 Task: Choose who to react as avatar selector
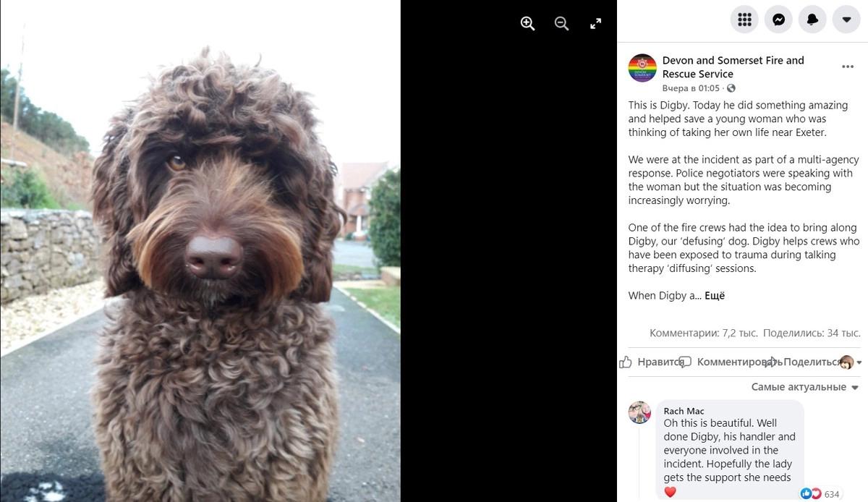pos(851,362)
